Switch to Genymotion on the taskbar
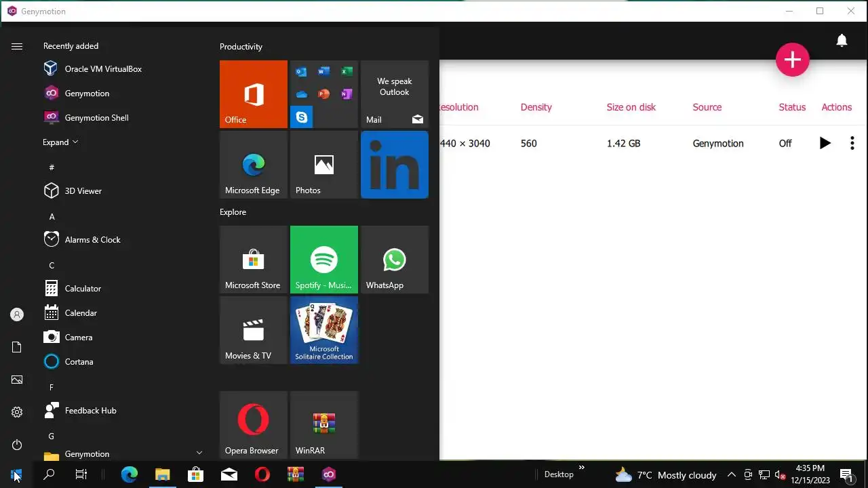This screenshot has width=868, height=488. click(x=329, y=474)
